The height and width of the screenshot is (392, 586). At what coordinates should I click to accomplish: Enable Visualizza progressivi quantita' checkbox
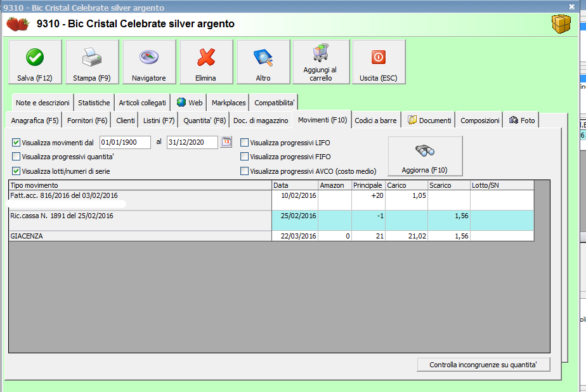[16, 156]
